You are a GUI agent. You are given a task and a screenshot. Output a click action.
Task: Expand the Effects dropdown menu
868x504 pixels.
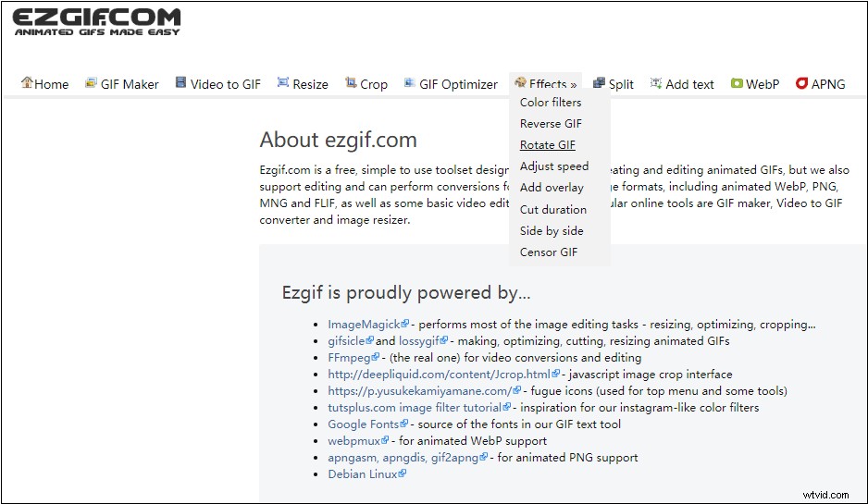pyautogui.click(x=546, y=84)
